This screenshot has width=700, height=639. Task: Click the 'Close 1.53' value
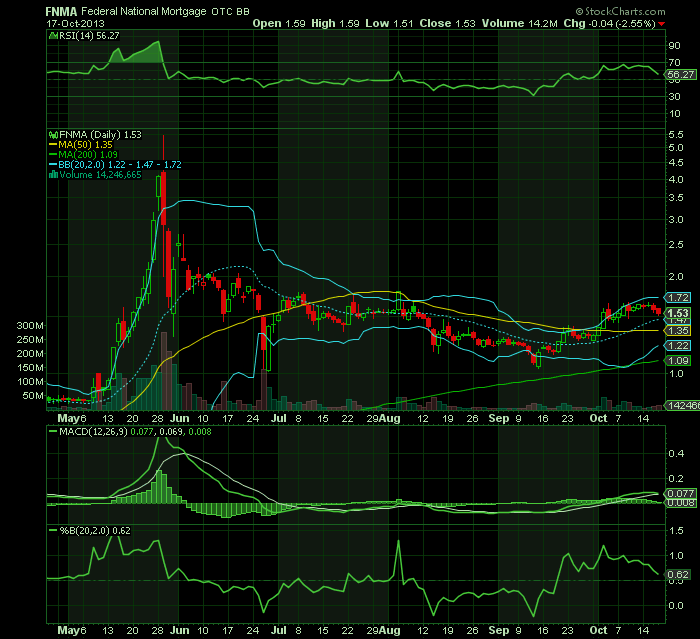coord(447,23)
